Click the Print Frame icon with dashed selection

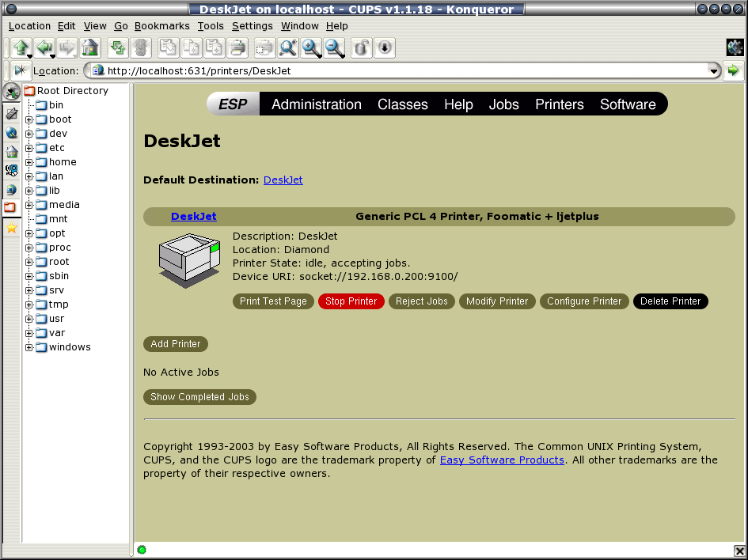(264, 47)
